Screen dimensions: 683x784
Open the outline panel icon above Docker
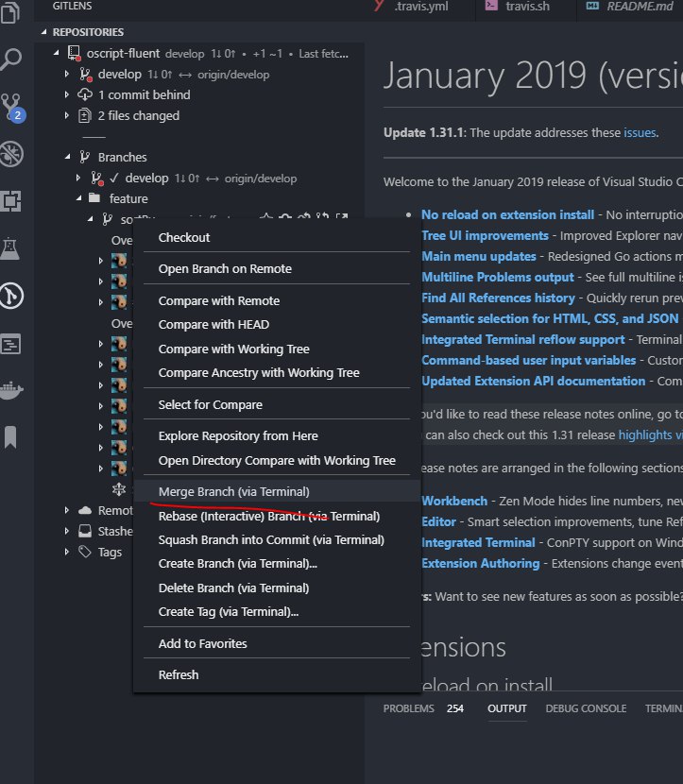(x=11, y=344)
